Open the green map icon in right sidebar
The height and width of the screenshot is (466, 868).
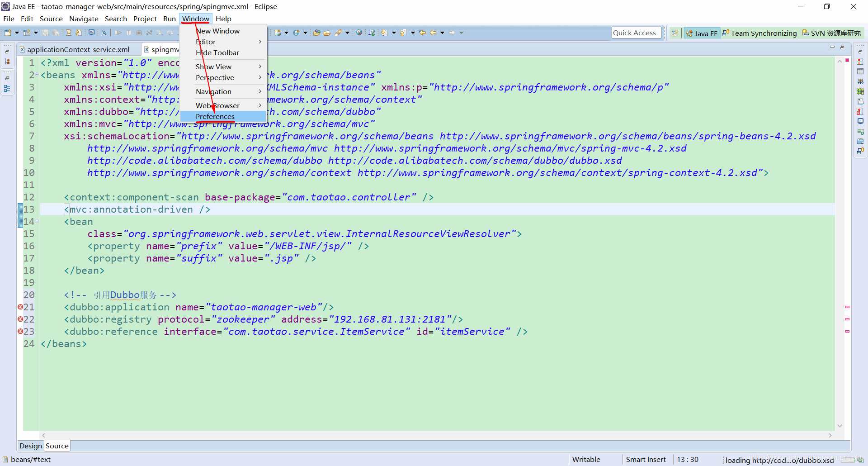point(860,91)
